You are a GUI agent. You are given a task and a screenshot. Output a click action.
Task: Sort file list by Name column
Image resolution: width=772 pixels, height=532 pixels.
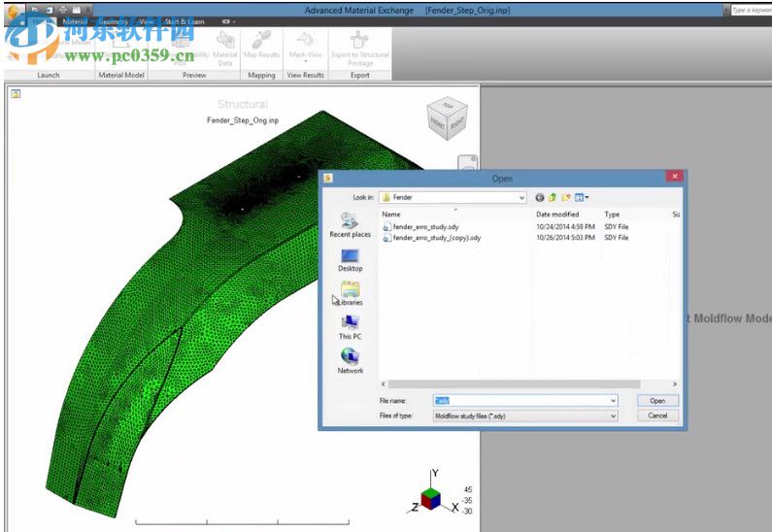coord(391,215)
